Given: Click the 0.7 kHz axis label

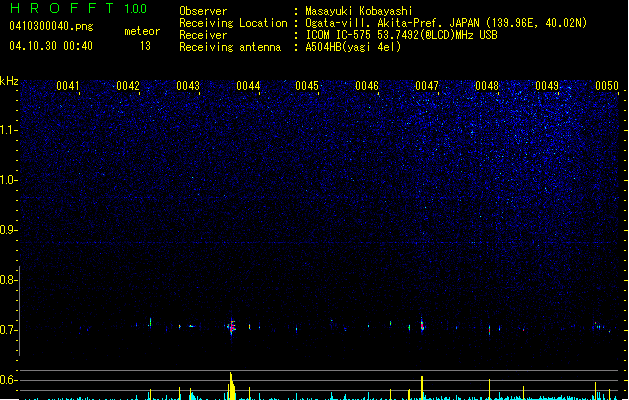Looking at the screenshot, I should tap(8, 330).
